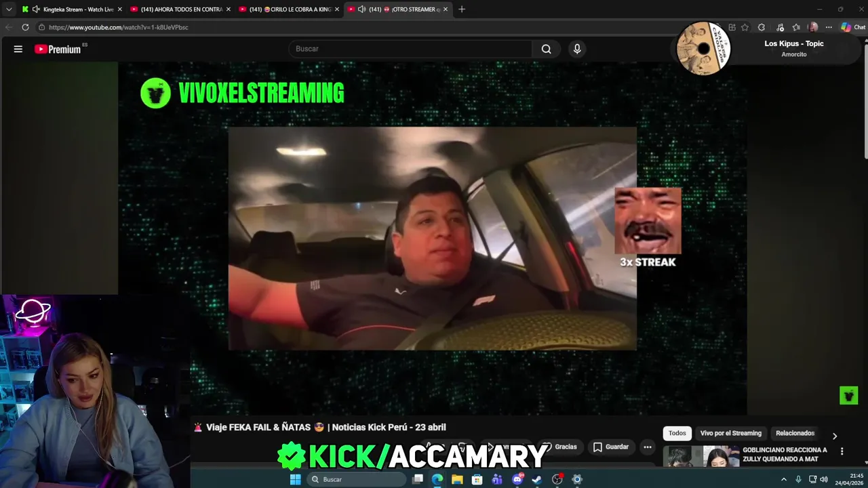Open Task View from the taskbar
This screenshot has height=488, width=868.
point(418,479)
